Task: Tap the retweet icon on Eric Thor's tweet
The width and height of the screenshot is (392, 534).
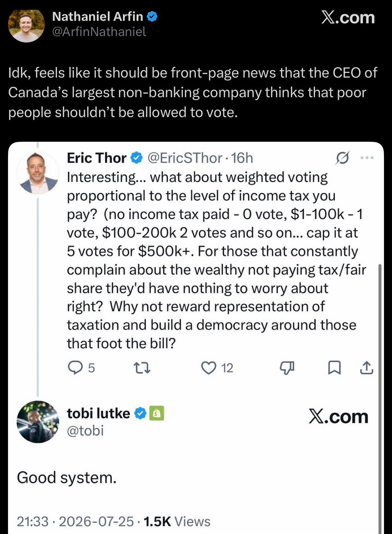Action: 142,368
